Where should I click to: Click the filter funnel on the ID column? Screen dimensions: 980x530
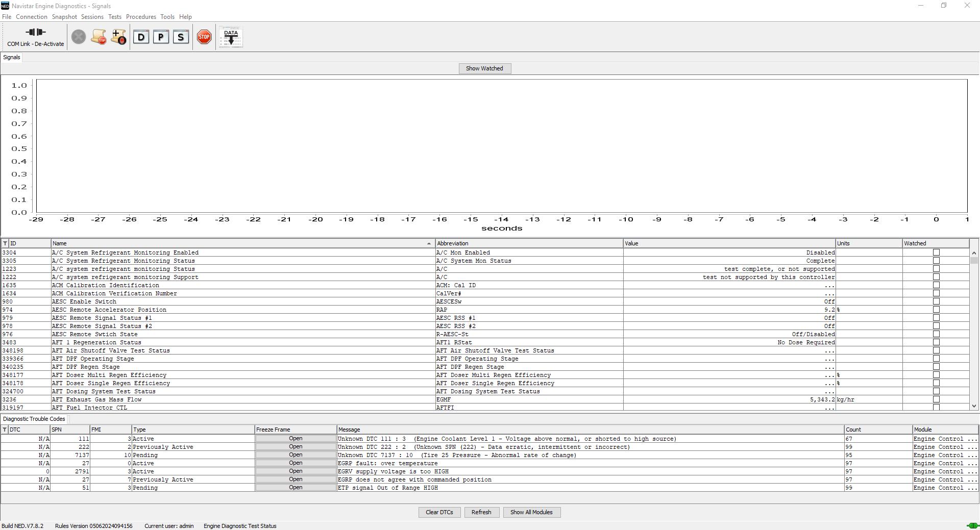click(4, 243)
